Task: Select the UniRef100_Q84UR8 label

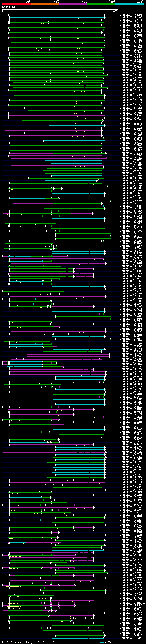Action: click(131, 58)
